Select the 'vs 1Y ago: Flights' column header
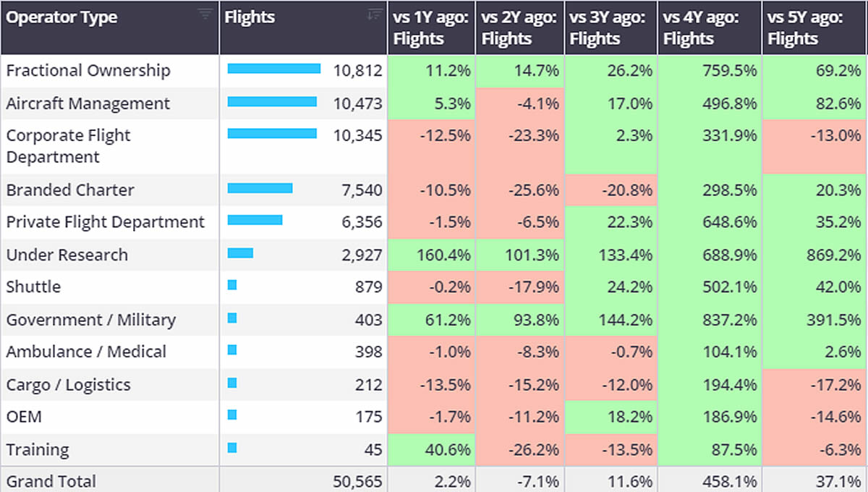 tap(431, 27)
